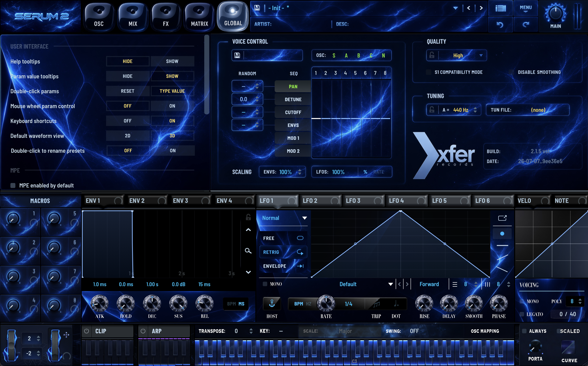Click the envelope zoom magnifier icon
The image size is (588, 366).
[248, 251]
